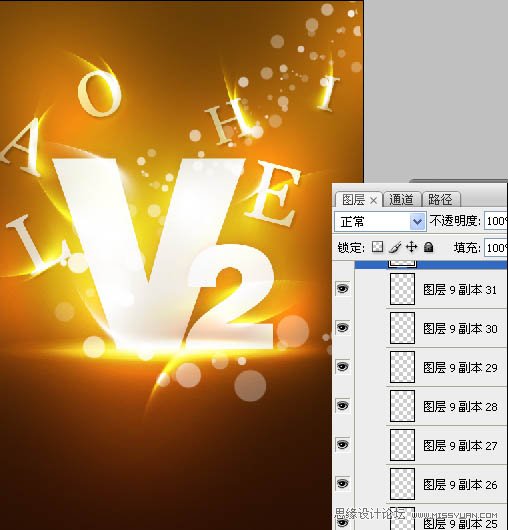
Task: Toggle lock transparent pixels icon
Action: point(377,247)
